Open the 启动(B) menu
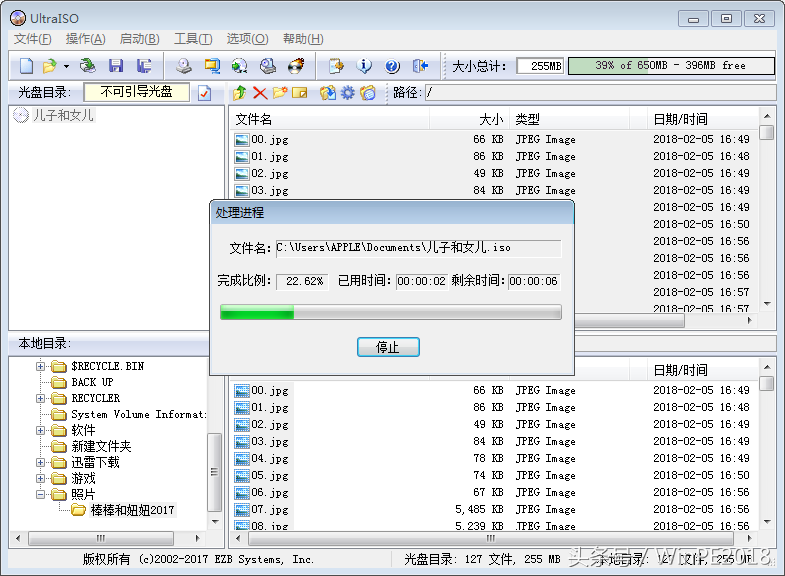This screenshot has height=576, width=785. point(139,39)
